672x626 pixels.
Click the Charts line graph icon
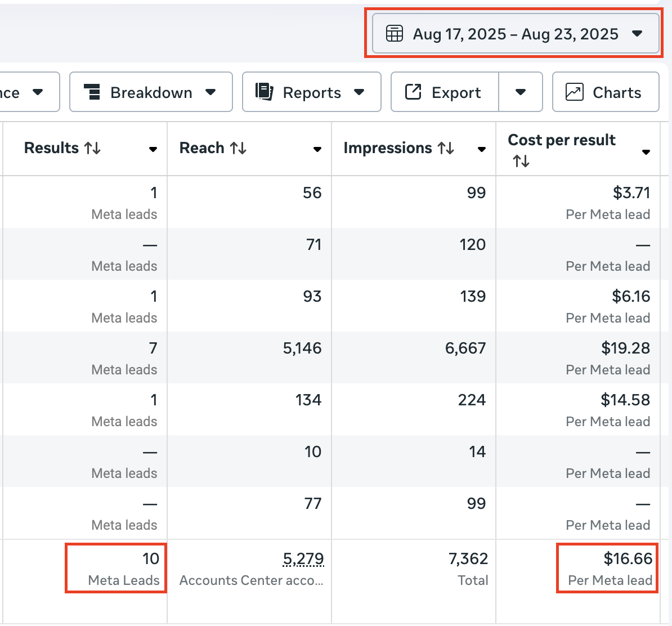click(574, 92)
